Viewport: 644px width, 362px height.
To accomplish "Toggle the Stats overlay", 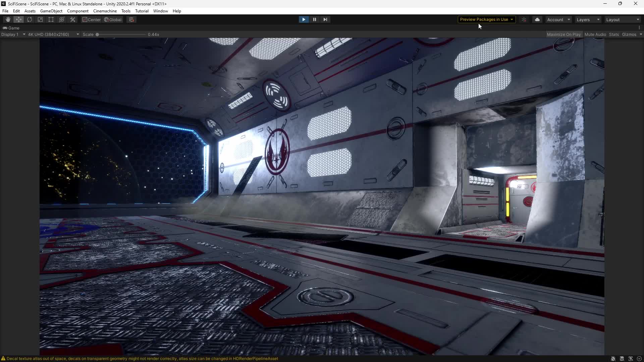I will tap(614, 35).
